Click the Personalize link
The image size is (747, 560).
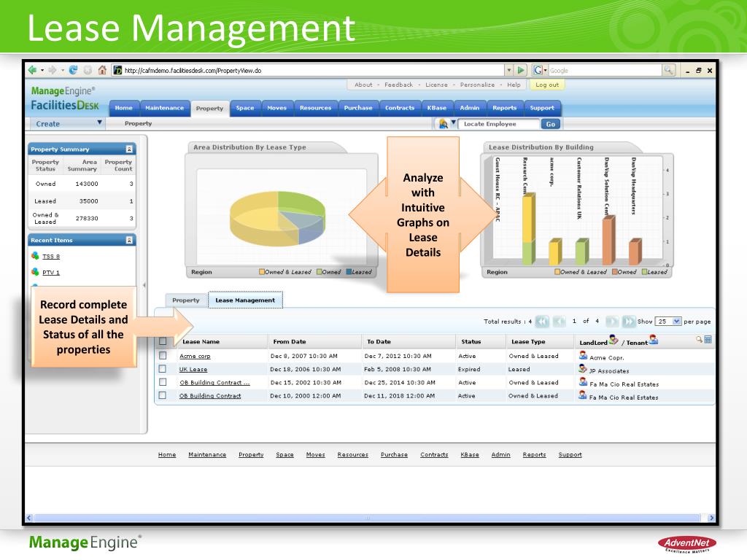(477, 85)
